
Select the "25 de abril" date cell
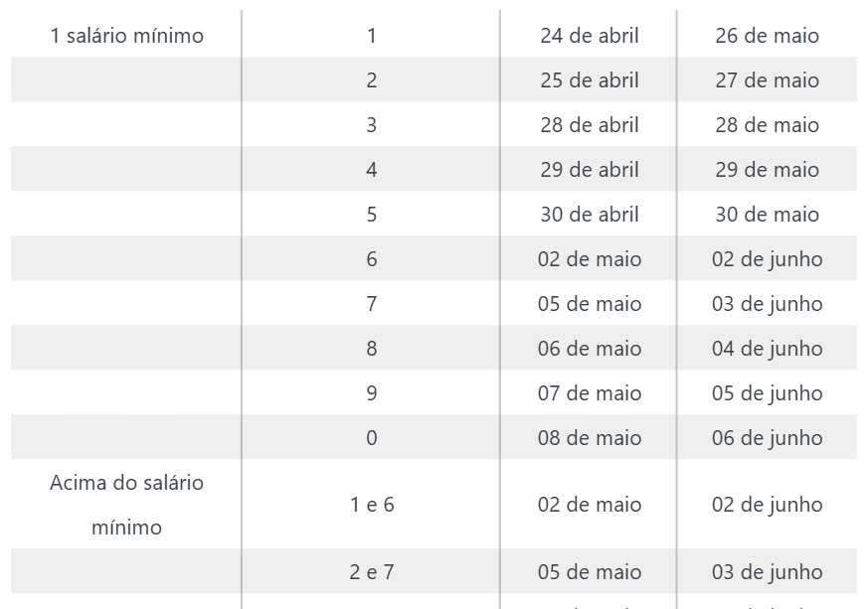click(x=590, y=80)
